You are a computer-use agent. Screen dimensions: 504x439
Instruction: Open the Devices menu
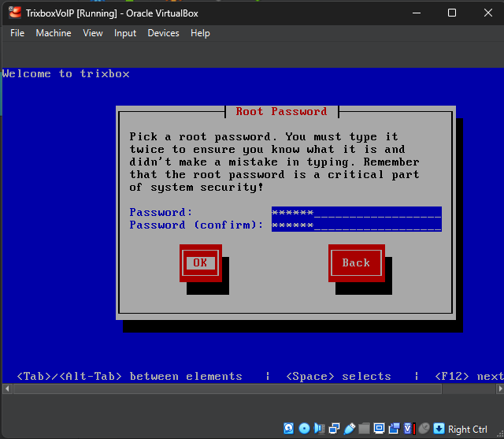(x=163, y=33)
